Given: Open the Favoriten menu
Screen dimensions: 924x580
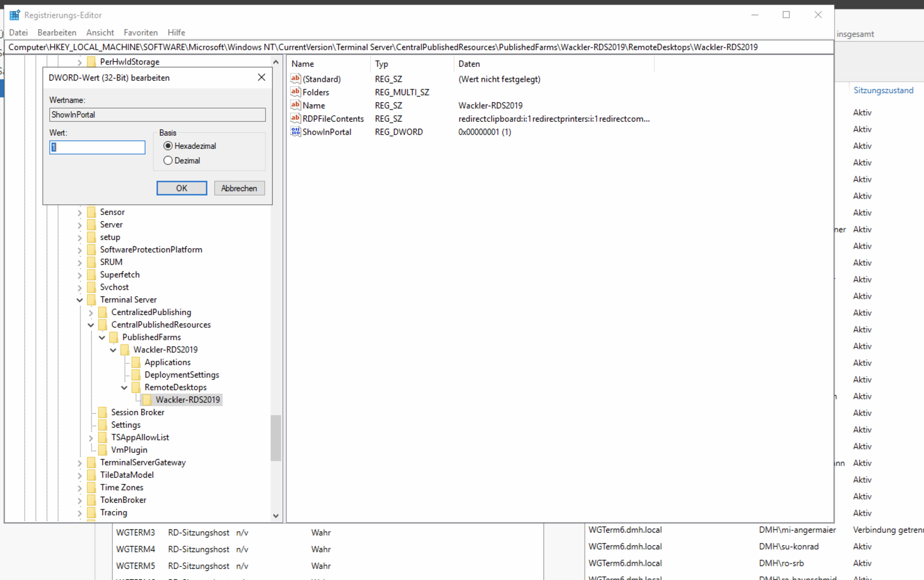Looking at the screenshot, I should click(141, 33).
